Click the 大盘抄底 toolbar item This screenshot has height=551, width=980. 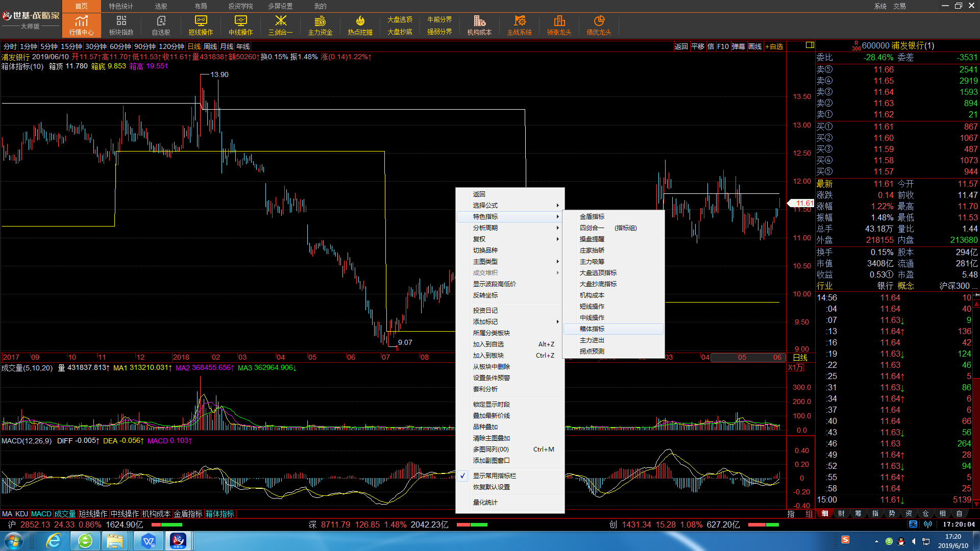tap(400, 32)
